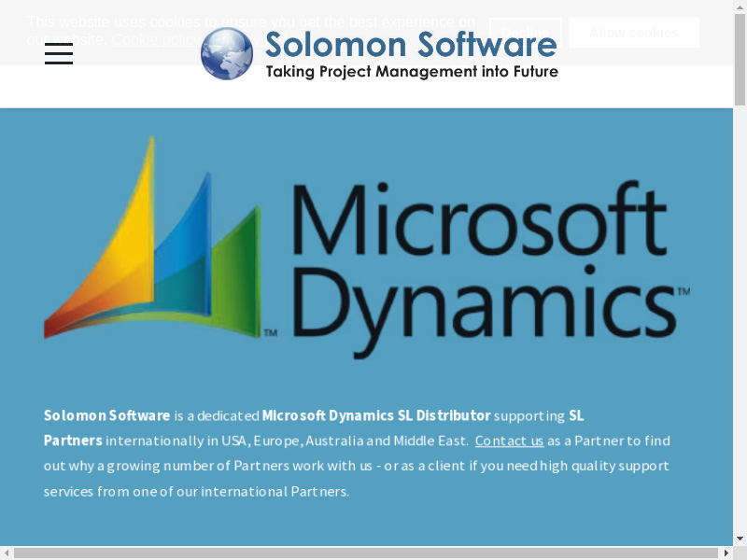Screen dimensions: 747x560
Task: Click the Solomon Software globe logo
Action: click(227, 53)
